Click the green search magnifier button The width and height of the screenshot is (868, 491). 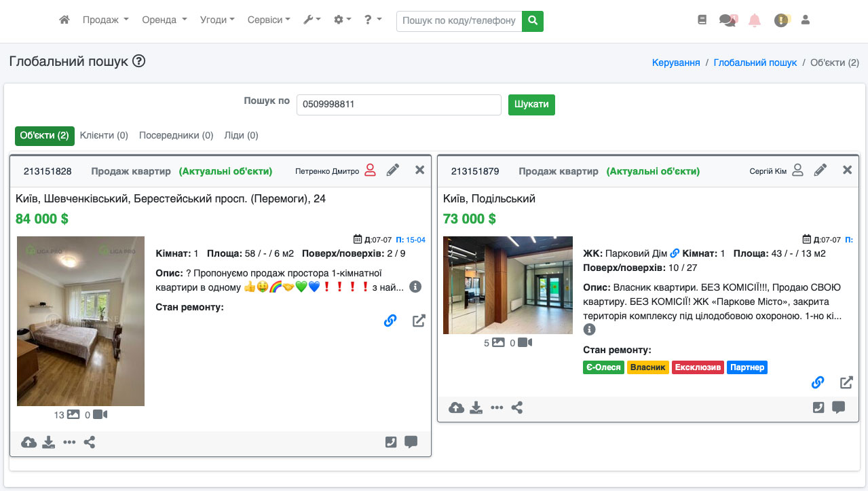[x=533, y=21]
